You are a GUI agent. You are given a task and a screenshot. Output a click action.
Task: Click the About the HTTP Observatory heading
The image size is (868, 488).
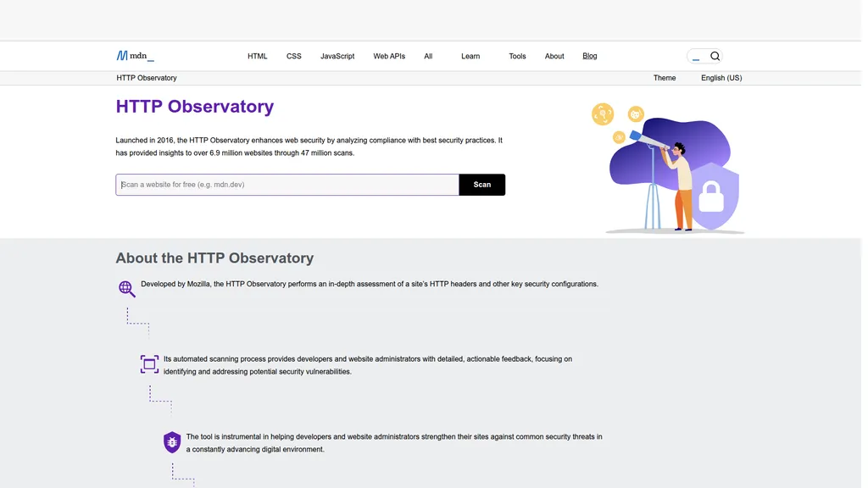pos(214,258)
